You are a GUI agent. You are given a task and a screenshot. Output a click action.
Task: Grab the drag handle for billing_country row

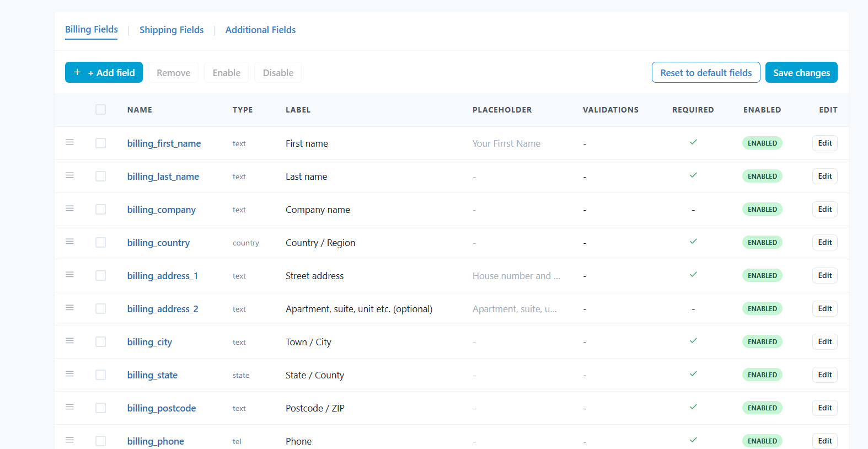(69, 242)
